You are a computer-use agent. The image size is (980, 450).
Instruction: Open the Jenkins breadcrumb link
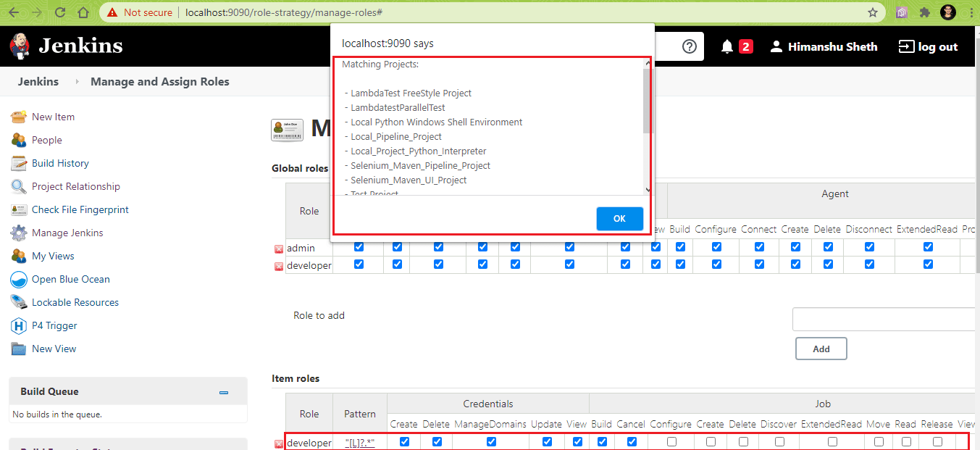click(x=38, y=82)
